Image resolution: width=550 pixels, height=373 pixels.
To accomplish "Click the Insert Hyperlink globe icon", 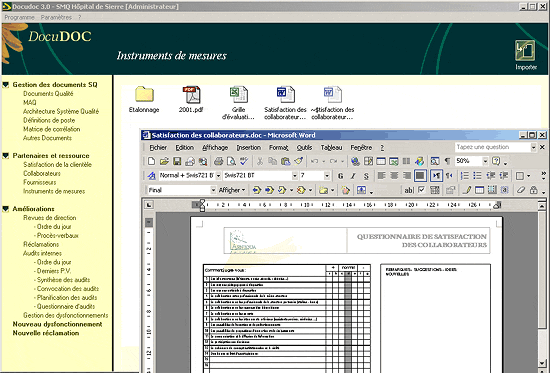I will [355, 161].
